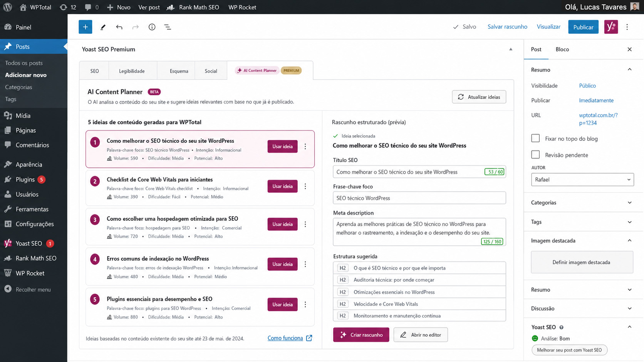Select H2 row Velocidade e Core Web Vitals
The image size is (644, 362).
click(x=419, y=304)
